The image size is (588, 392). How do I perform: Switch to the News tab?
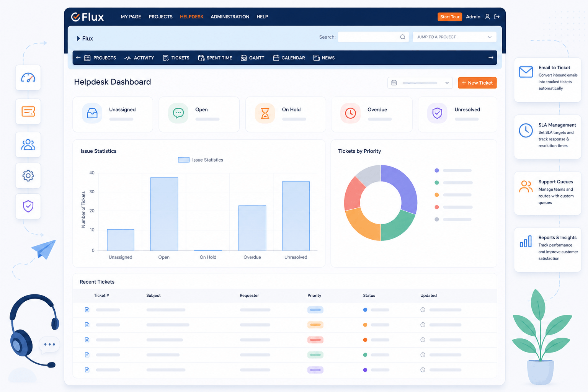coord(324,58)
